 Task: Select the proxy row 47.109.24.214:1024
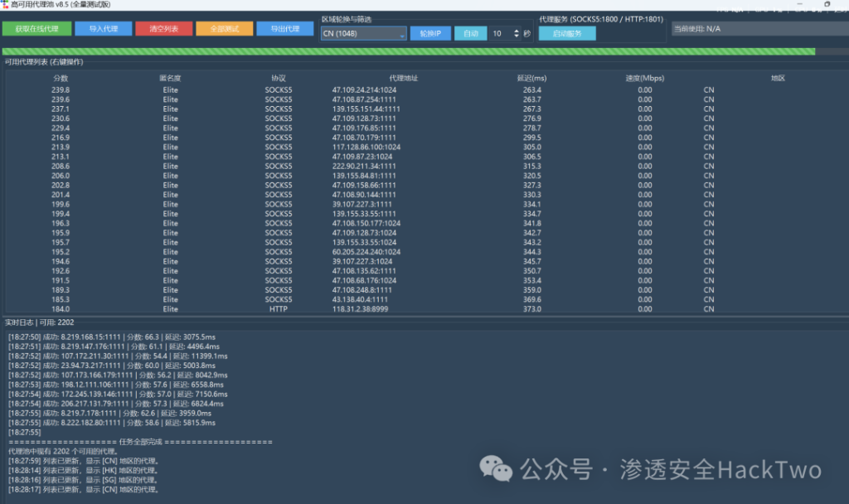(x=364, y=90)
